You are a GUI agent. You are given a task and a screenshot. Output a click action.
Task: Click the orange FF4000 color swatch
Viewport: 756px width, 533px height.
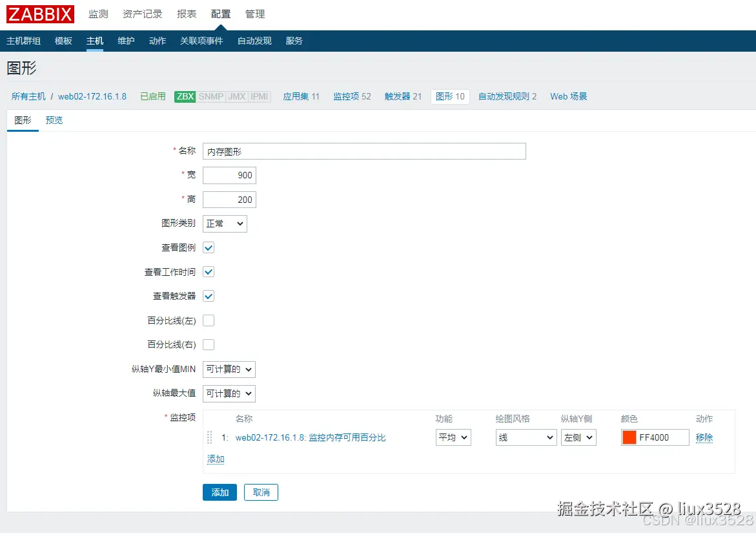tap(628, 437)
